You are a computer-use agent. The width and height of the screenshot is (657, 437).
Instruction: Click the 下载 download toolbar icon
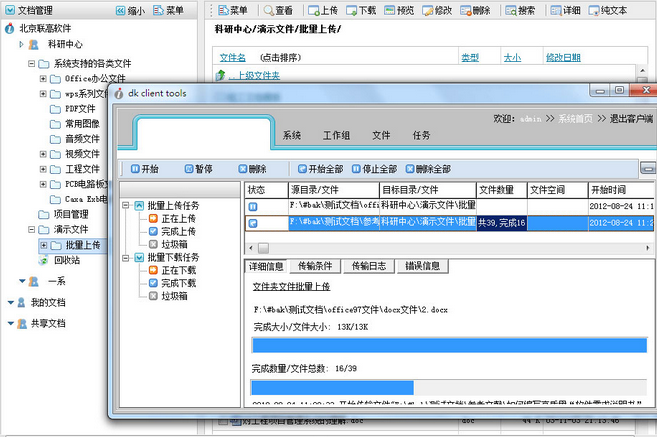click(361, 10)
